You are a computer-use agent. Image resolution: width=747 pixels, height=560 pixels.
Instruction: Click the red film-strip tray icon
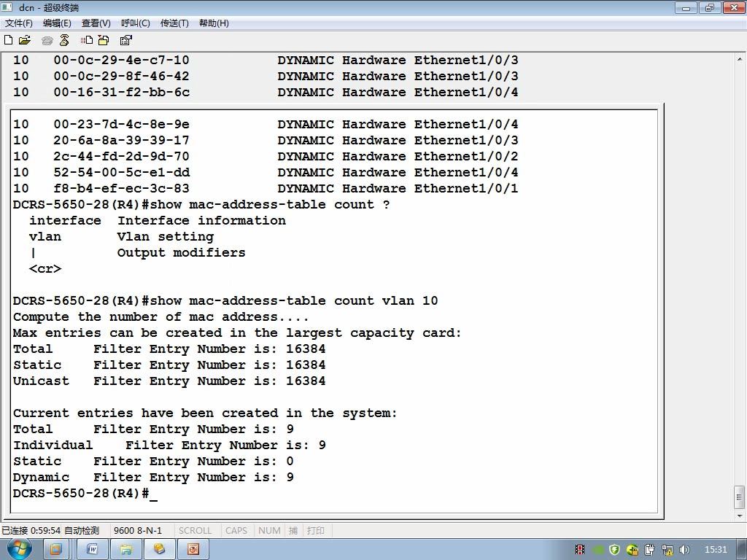click(x=580, y=550)
